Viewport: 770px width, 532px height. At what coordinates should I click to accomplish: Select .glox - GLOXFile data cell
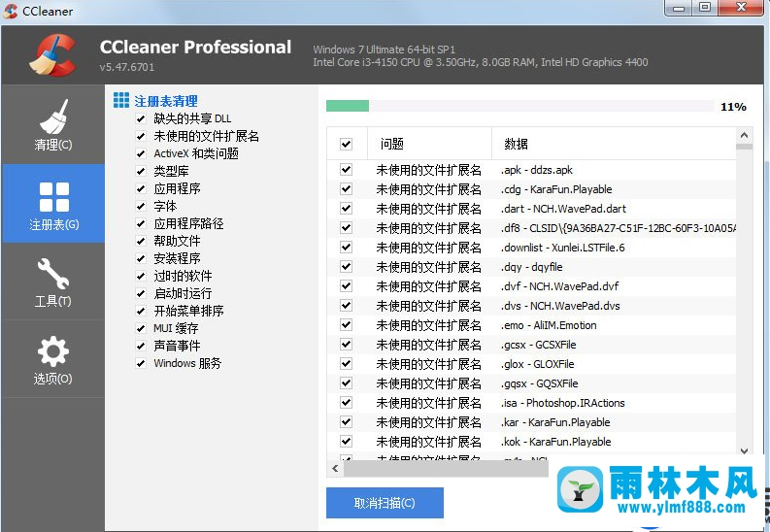pyautogui.click(x=537, y=364)
